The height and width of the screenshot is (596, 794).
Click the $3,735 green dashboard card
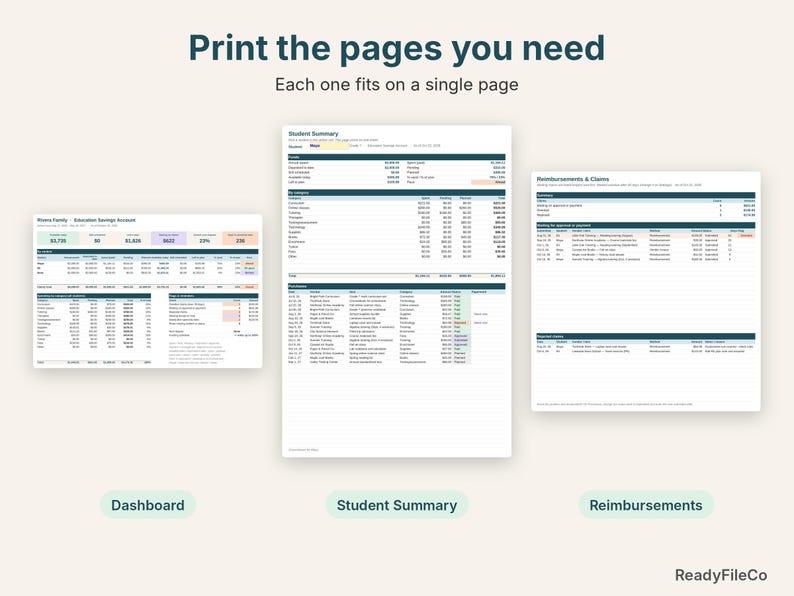click(x=58, y=239)
